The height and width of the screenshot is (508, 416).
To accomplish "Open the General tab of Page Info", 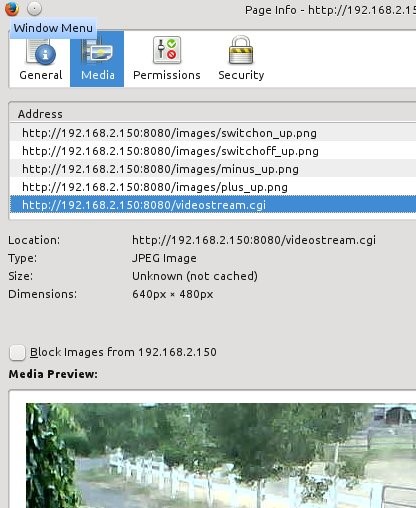I will [x=41, y=59].
